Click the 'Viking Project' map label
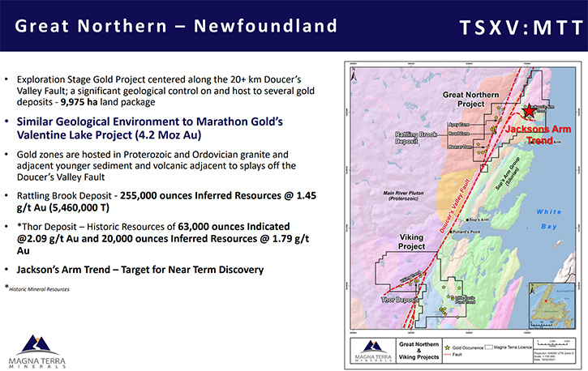 point(411,241)
